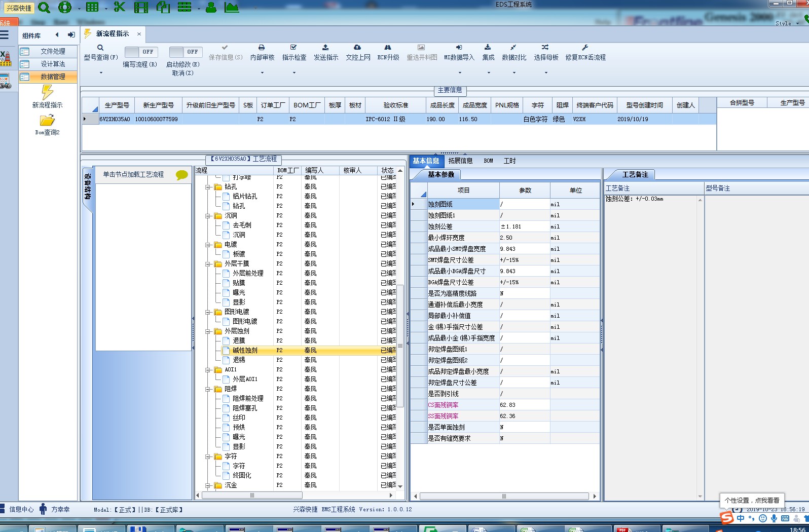Image resolution: width=809 pixels, height=532 pixels.
Task: Click the 设备结构 vertical side tab
Action: tap(88, 186)
